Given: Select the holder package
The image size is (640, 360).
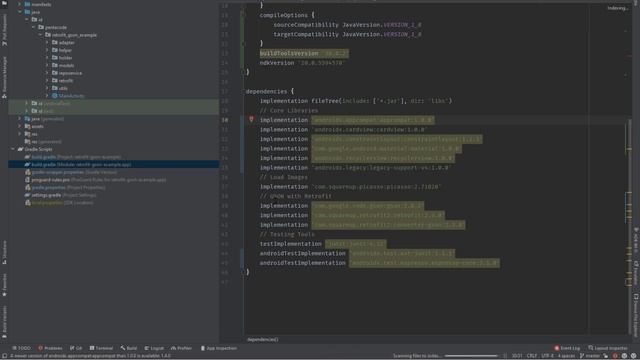Looking at the screenshot, I should click(x=65, y=58).
